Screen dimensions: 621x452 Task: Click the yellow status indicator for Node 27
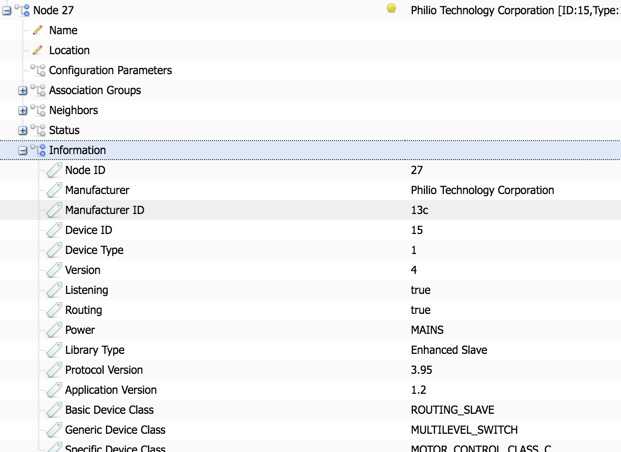[x=391, y=8]
